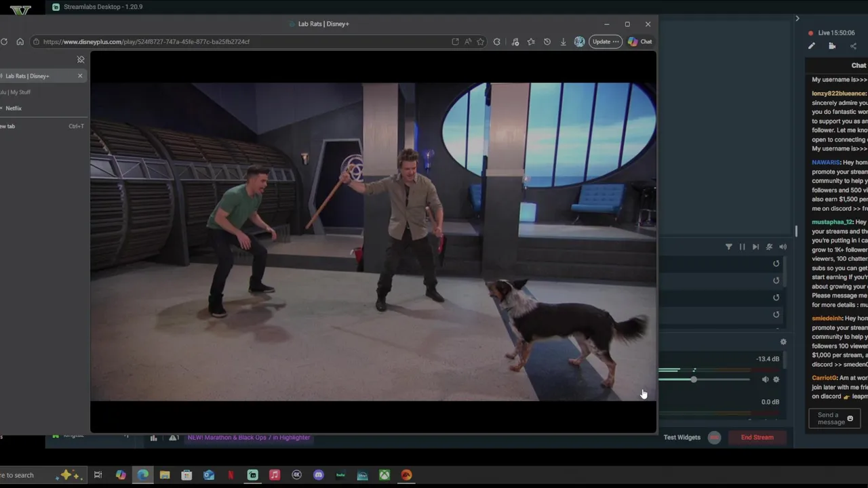Toggle the alert mute icon beside the speaker
The width and height of the screenshot is (868, 488).
click(x=769, y=247)
